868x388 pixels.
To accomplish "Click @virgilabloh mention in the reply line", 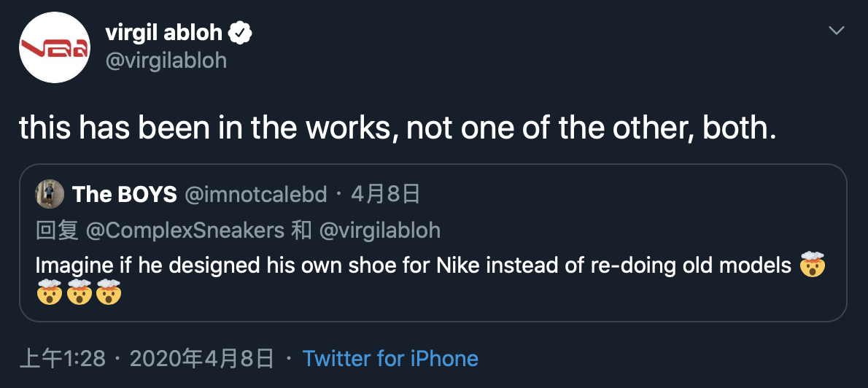I will tap(379, 230).
